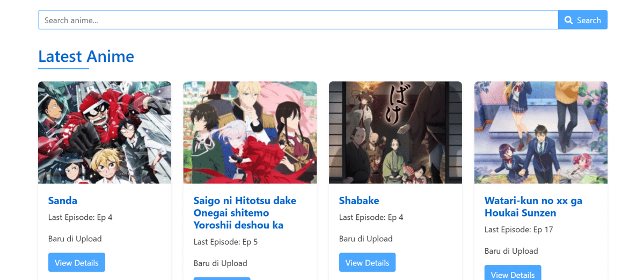View Details for Shabake
The width and height of the screenshot is (644, 280).
[x=368, y=263]
